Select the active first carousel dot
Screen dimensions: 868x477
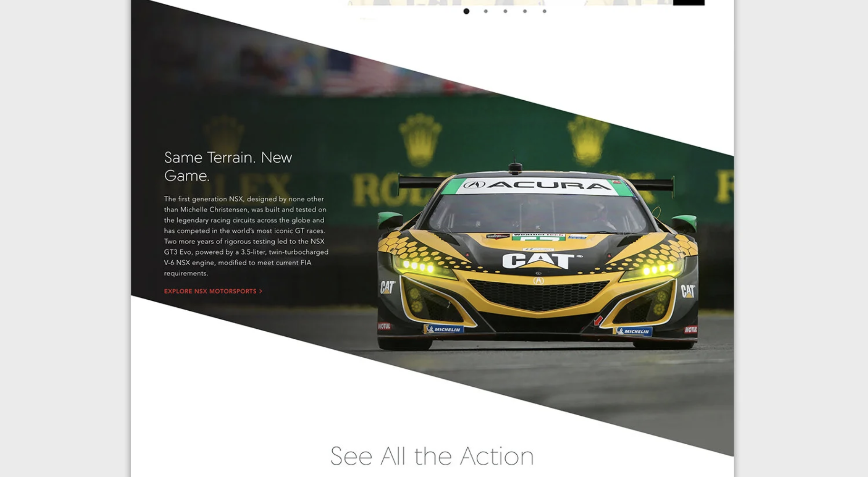click(466, 11)
